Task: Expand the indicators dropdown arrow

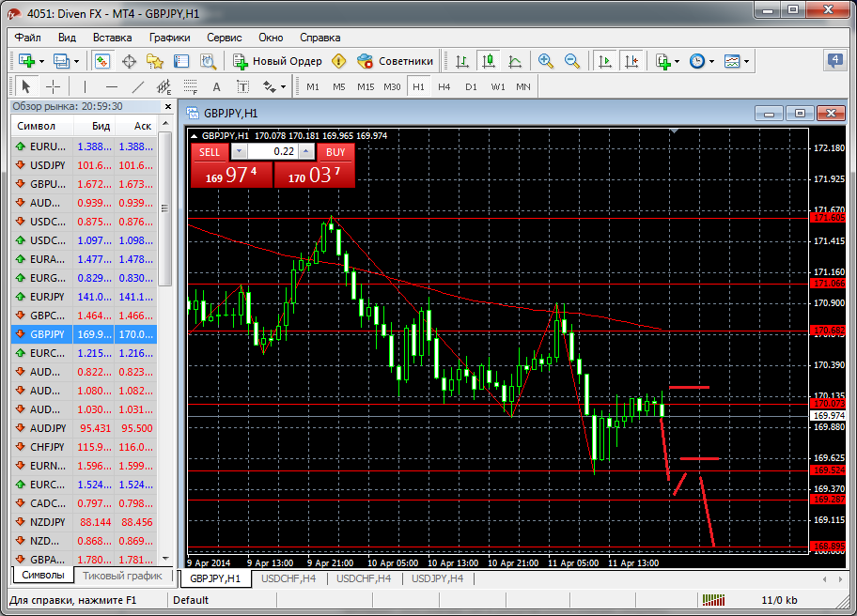Action: [x=678, y=61]
